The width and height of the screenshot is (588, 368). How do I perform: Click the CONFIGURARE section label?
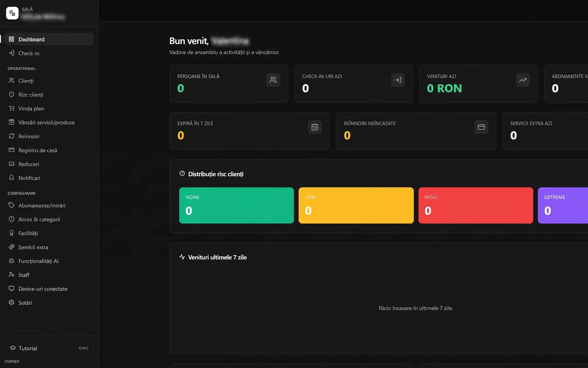tap(22, 193)
